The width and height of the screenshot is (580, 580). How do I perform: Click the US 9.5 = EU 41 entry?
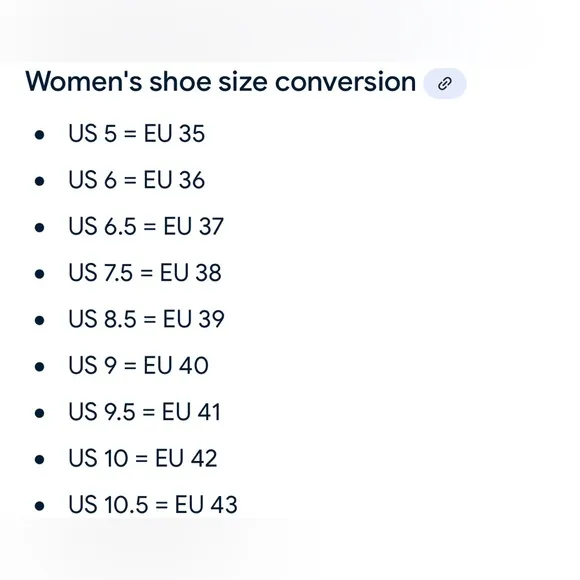pos(145,412)
